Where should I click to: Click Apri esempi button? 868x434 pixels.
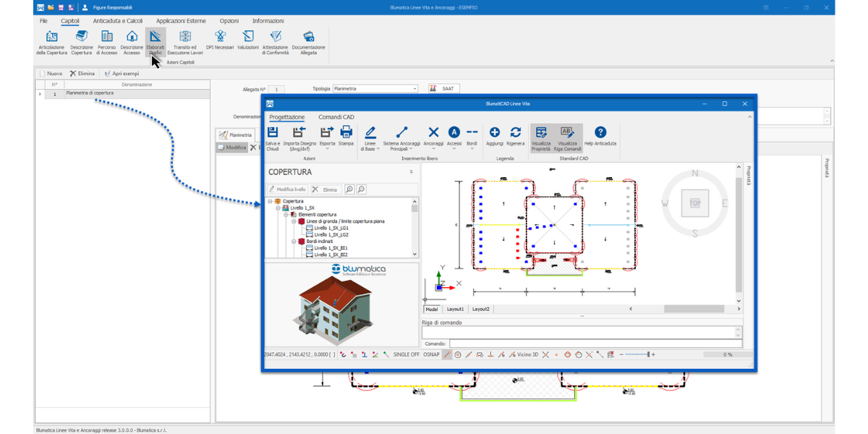coord(122,74)
